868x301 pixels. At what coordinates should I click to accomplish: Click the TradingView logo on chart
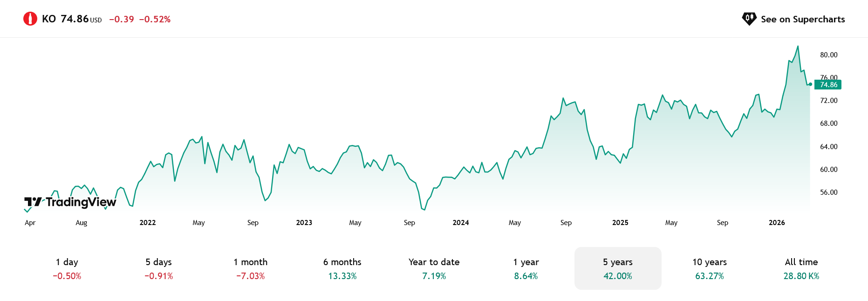click(70, 202)
